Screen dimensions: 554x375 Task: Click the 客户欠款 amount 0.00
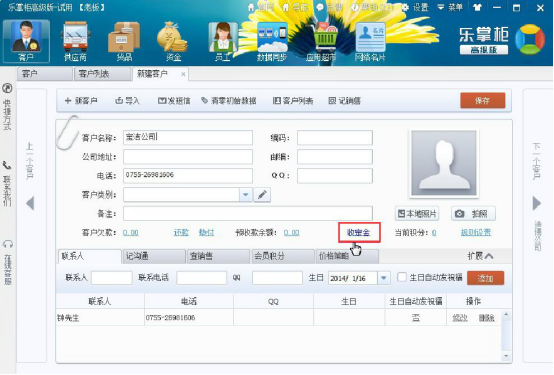point(131,233)
